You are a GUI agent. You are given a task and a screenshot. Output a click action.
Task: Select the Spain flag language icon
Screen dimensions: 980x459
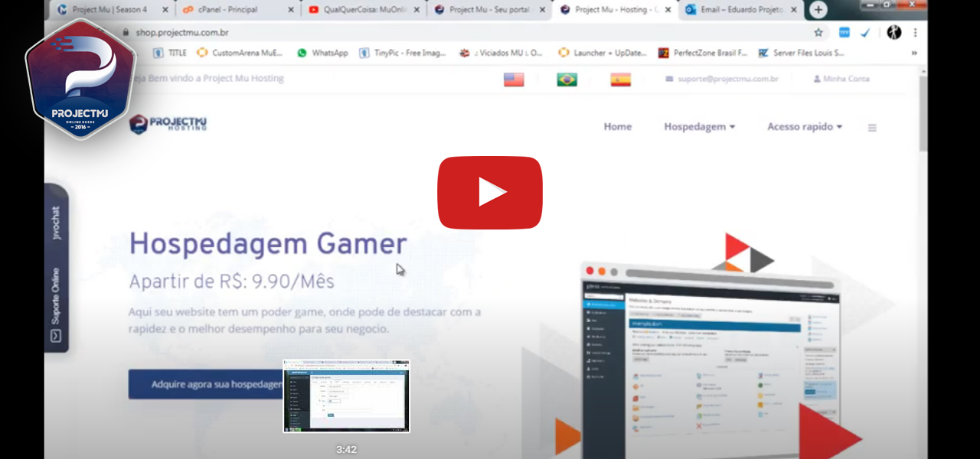pyautogui.click(x=620, y=79)
